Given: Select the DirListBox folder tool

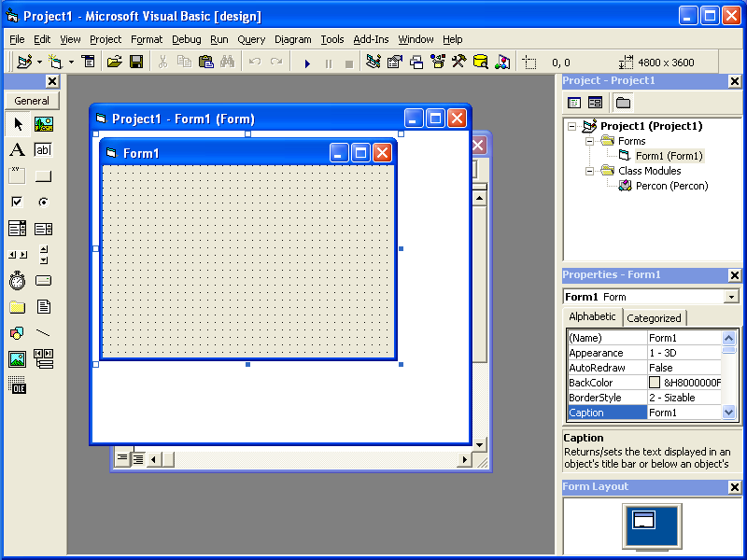Looking at the screenshot, I should (18, 307).
